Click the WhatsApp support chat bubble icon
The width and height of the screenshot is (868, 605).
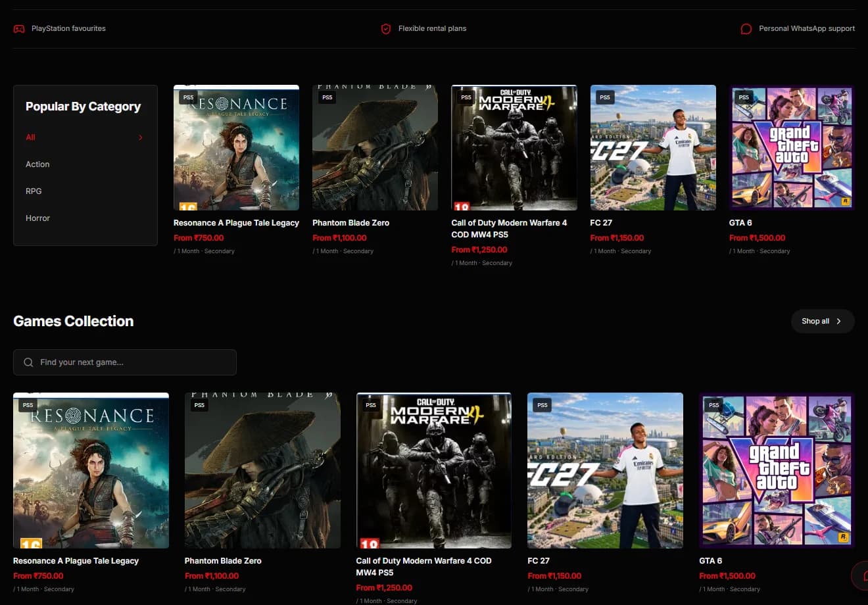coord(746,29)
